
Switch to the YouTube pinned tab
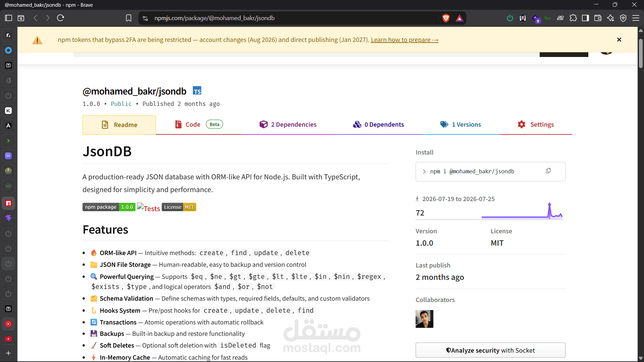pyautogui.click(x=8, y=339)
